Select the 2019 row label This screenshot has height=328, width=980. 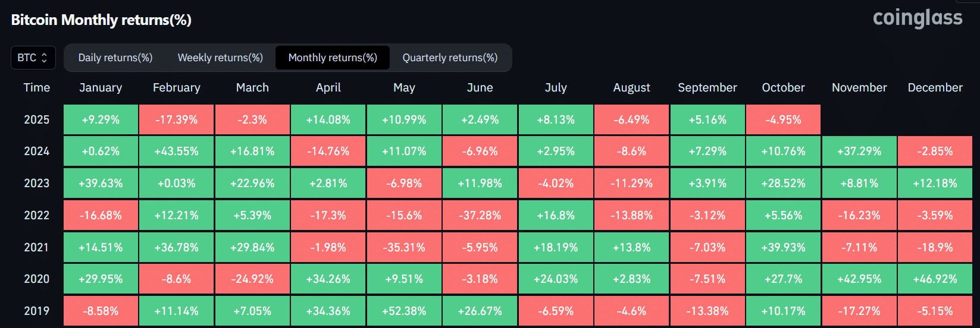(36, 311)
